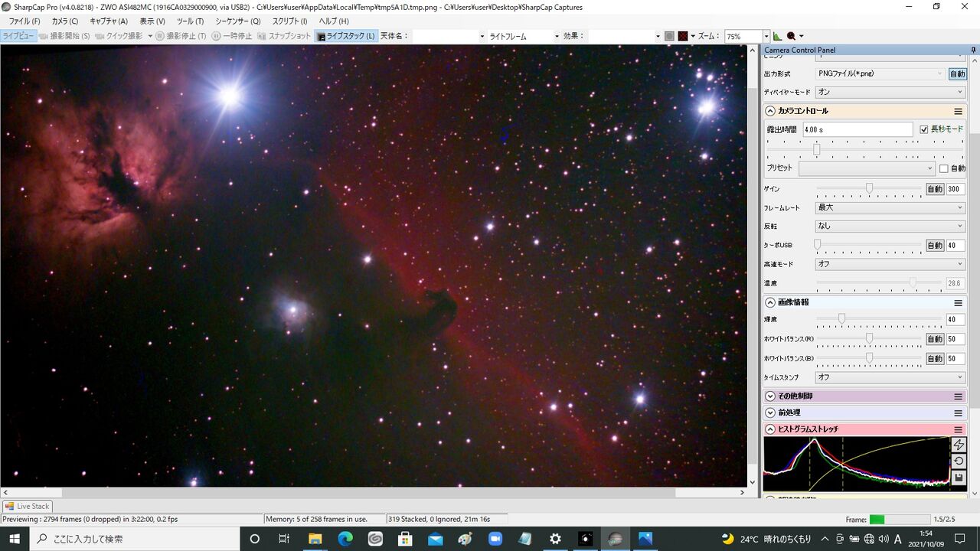Click the 露出時間 input field
The width and height of the screenshot is (980, 551).
click(x=857, y=130)
